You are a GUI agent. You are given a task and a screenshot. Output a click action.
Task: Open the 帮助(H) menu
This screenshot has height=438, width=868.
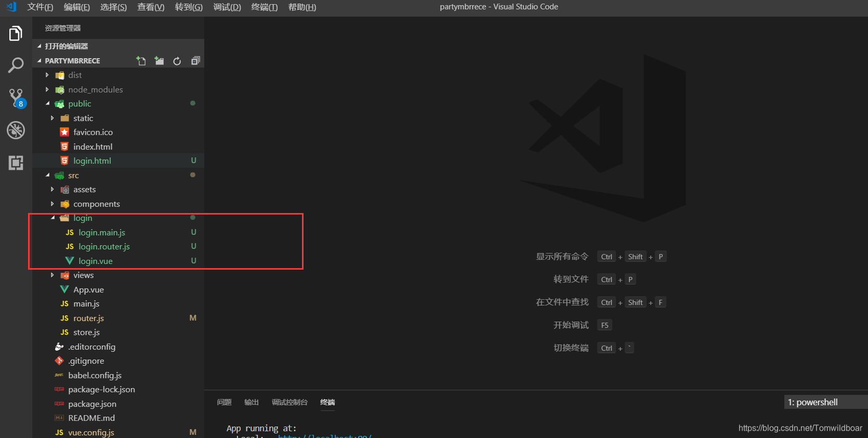(302, 7)
